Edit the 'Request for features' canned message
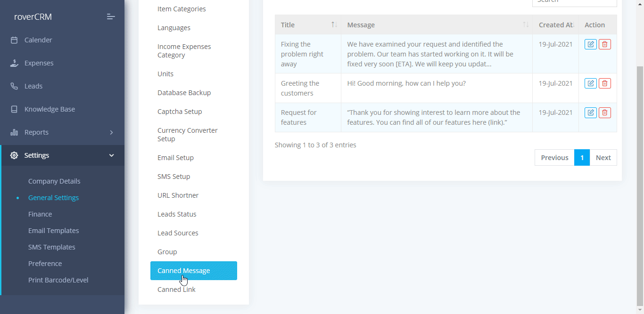The image size is (644, 314). point(590,113)
